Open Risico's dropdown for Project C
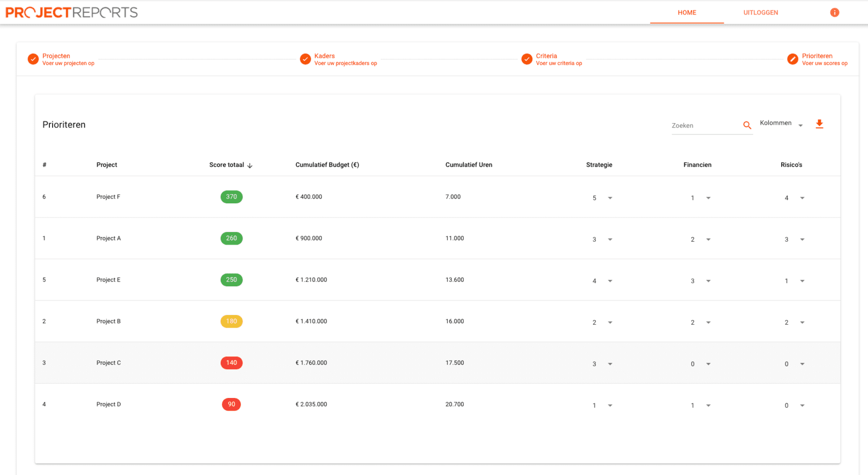The image size is (868, 475). [794, 364]
